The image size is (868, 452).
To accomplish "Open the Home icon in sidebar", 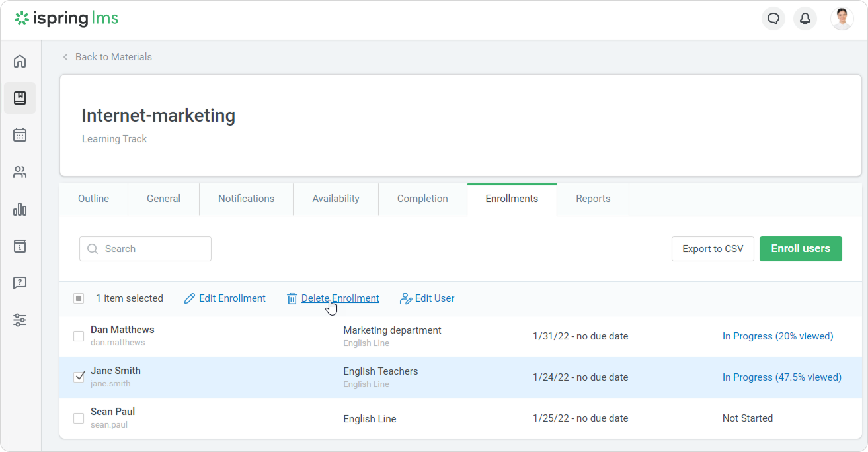I will coord(20,62).
